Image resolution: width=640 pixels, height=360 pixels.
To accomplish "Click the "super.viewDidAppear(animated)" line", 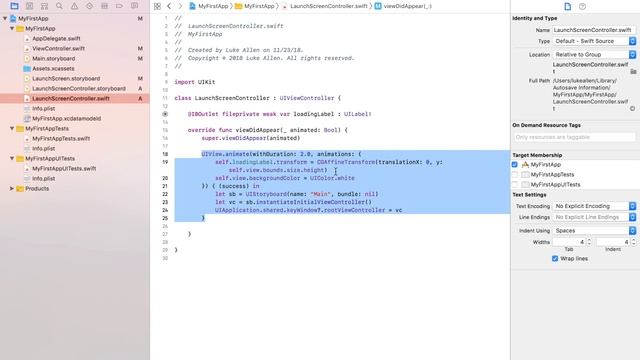I will [251, 138].
